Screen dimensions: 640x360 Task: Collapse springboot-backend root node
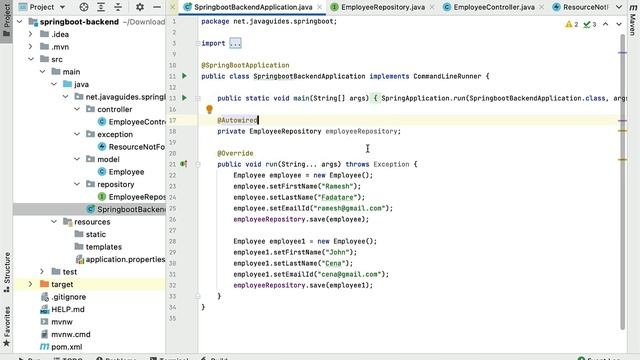click(x=20, y=22)
